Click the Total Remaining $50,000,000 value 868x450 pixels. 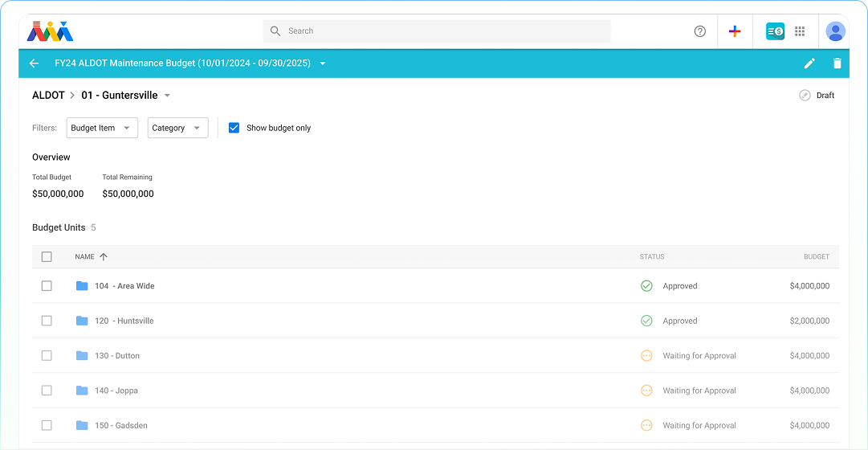128,194
